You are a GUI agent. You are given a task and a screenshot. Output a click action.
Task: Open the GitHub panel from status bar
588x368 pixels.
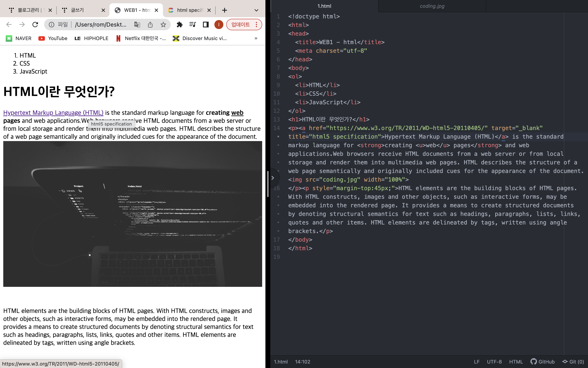click(x=542, y=362)
